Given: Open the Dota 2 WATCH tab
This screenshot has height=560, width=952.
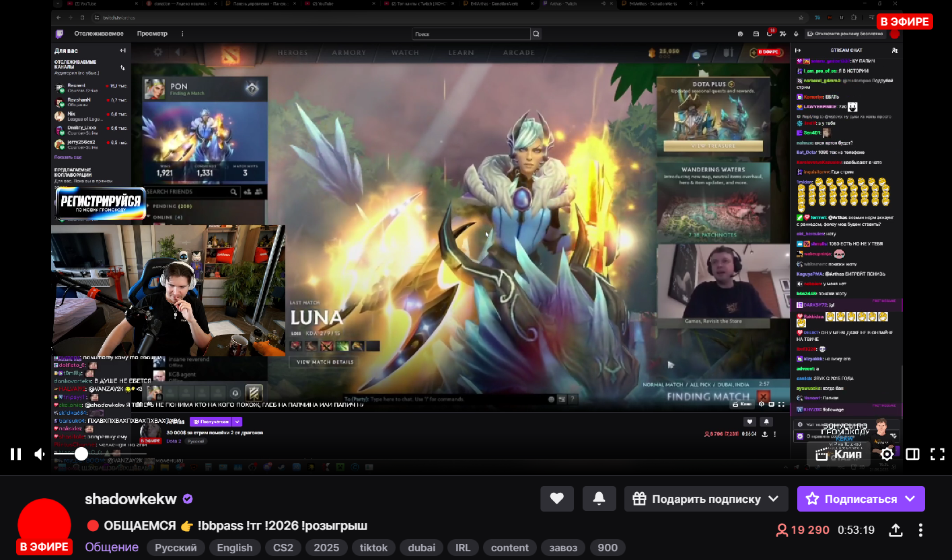Looking at the screenshot, I should point(405,52).
